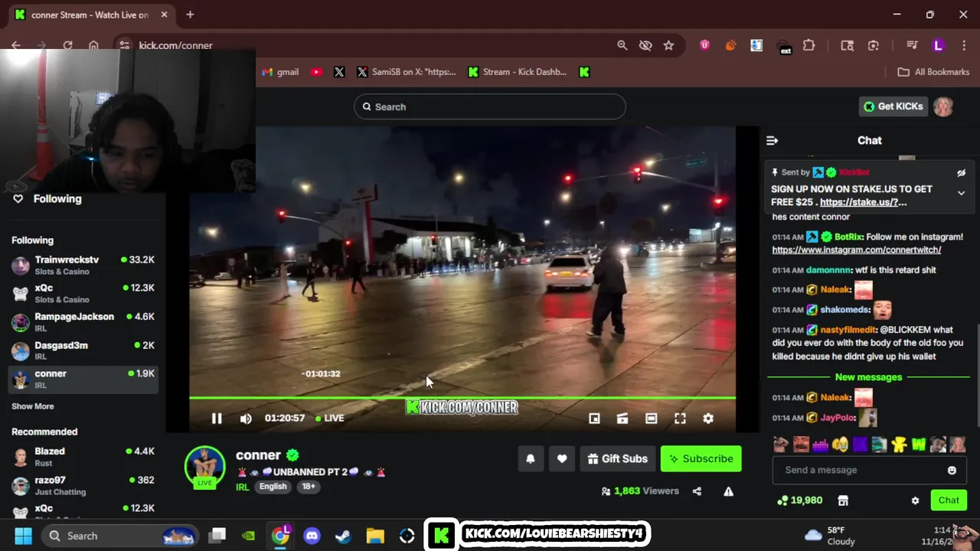Open chat settings gear icon
980x551 pixels.
coord(915,500)
